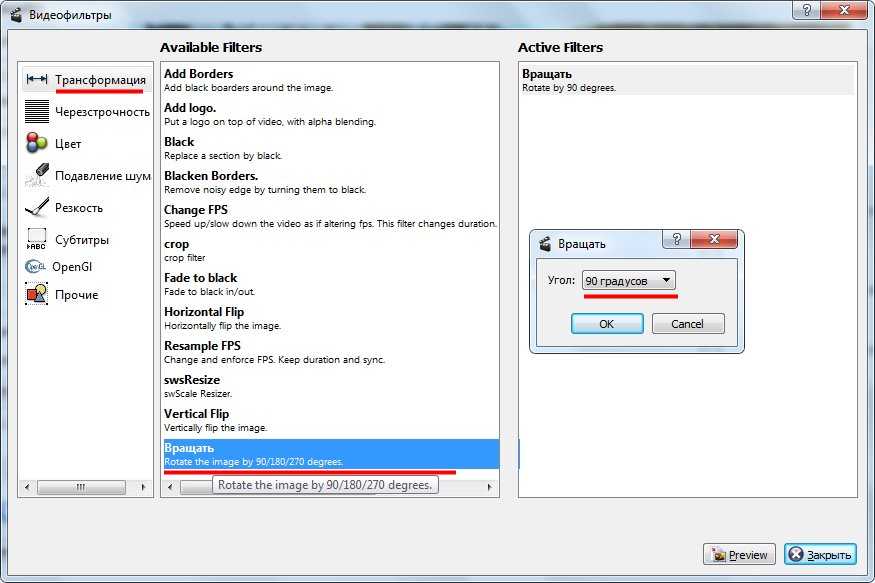
Task: Switch to Черезстрочность category
Action: 102,112
